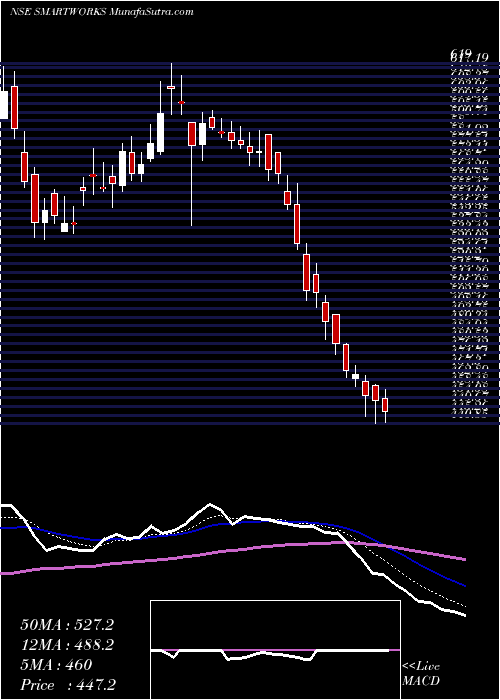The width and height of the screenshot is (500, 700).
Task: Click the NSE SMARTWORKS MunafaSutra.com title
Action: (x=101, y=12)
